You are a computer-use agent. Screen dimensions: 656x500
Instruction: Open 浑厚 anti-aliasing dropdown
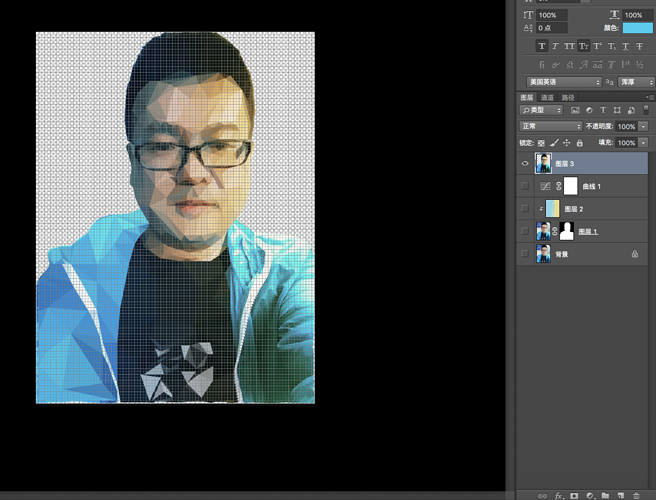(x=636, y=82)
